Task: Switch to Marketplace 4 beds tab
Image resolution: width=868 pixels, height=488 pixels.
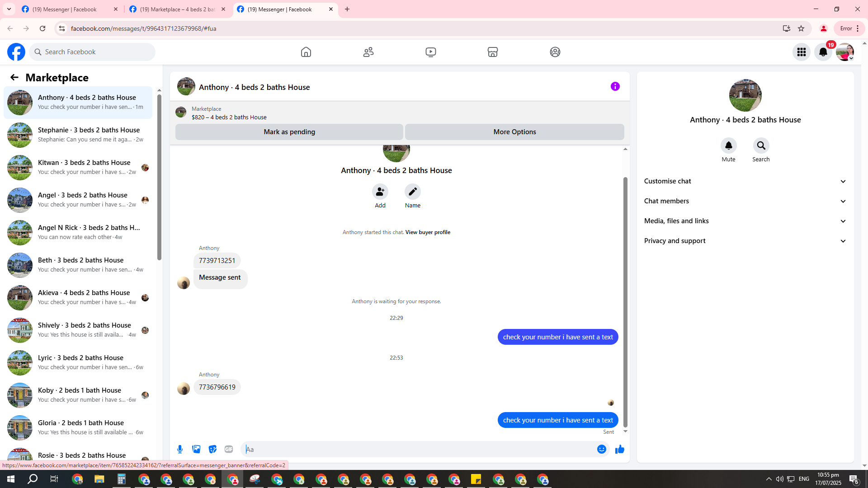Action: pos(178,9)
